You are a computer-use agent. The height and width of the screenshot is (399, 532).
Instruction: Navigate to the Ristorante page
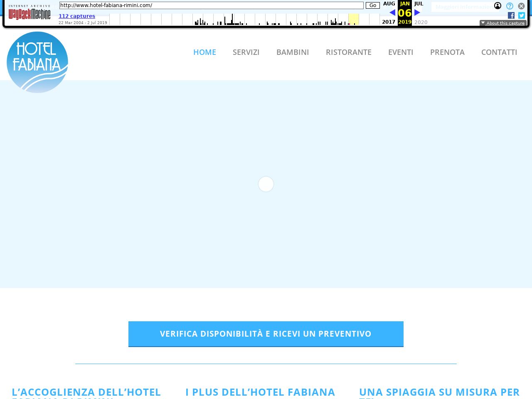[349, 52]
